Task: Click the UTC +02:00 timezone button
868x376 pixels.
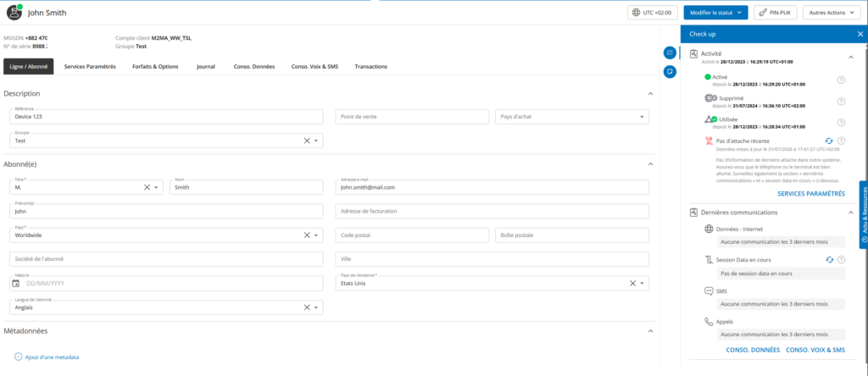Action: [653, 12]
